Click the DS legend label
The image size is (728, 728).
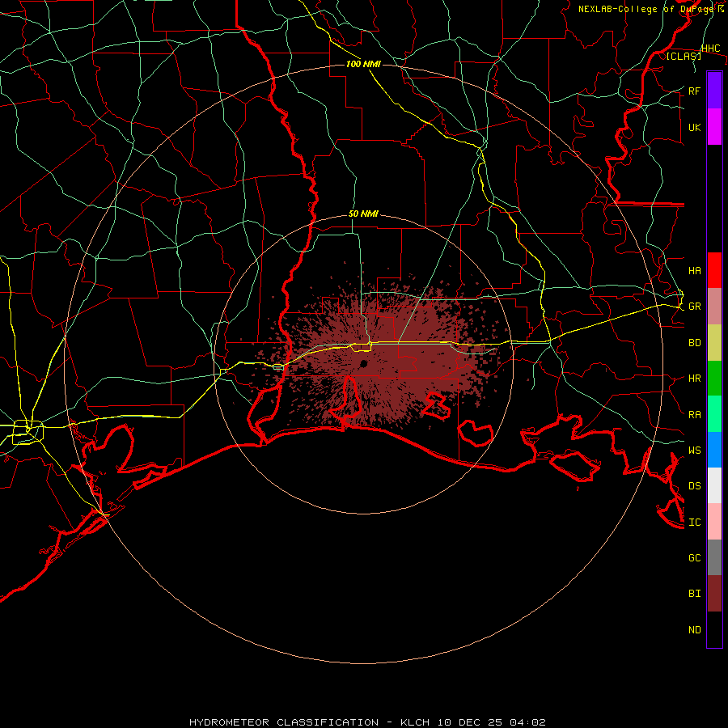pyautogui.click(x=694, y=485)
